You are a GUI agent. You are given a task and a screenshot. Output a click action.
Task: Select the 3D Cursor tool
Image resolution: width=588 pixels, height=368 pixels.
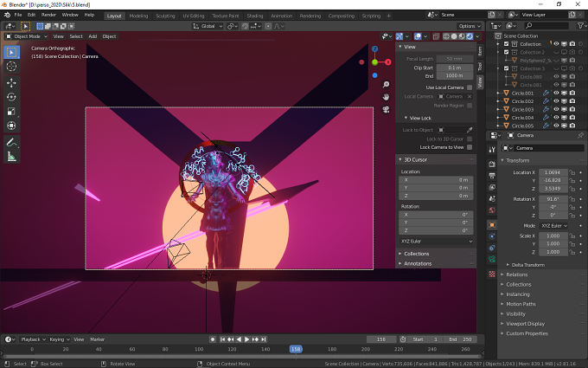[x=11, y=67]
